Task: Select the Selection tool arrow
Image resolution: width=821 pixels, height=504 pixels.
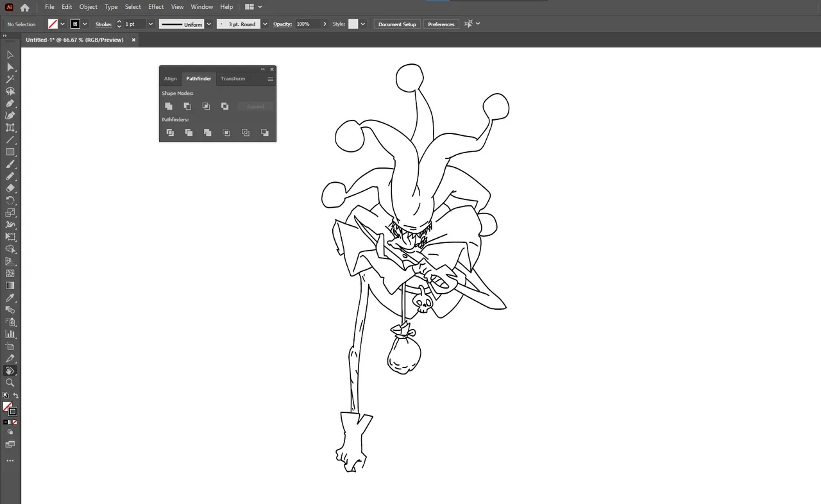Action: 10,55
